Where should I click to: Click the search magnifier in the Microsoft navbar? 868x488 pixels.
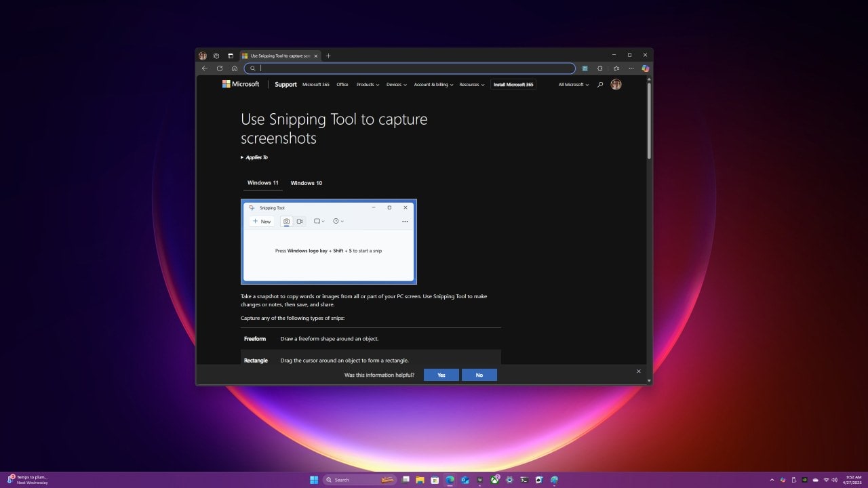(x=600, y=84)
